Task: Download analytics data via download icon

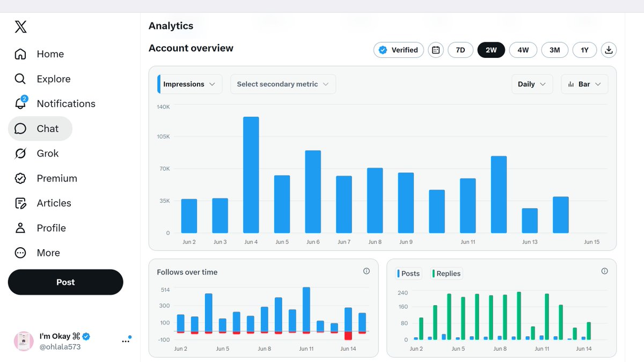Action: click(x=609, y=50)
